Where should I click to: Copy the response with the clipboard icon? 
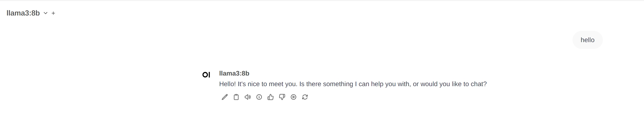click(236, 97)
